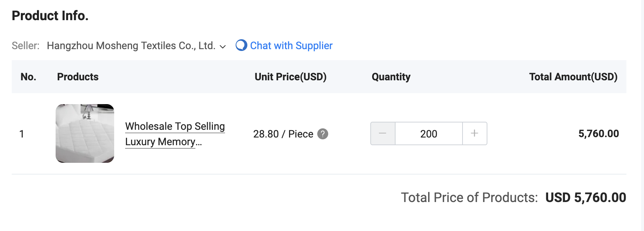
Task: Click the chat bubble icon beside the supplier link
Action: tap(241, 45)
